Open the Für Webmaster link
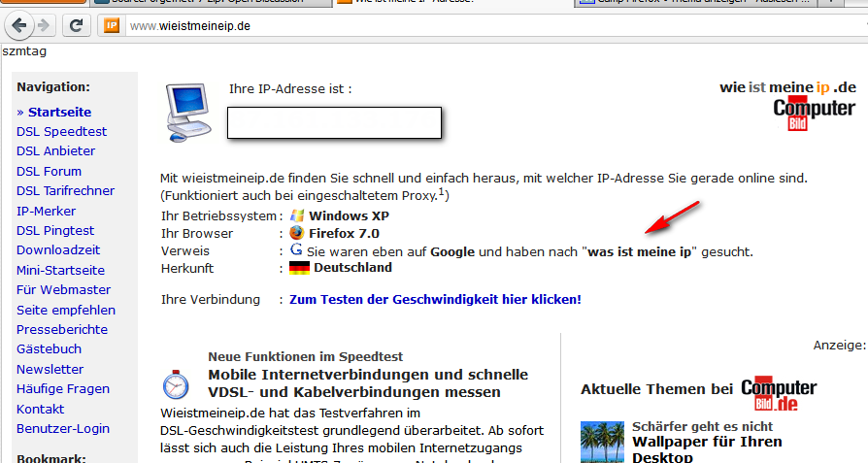This screenshot has width=868, height=463. coord(64,290)
